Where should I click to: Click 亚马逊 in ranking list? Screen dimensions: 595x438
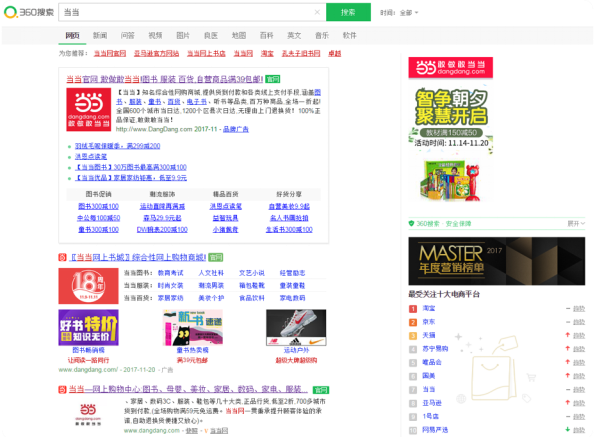(x=432, y=403)
